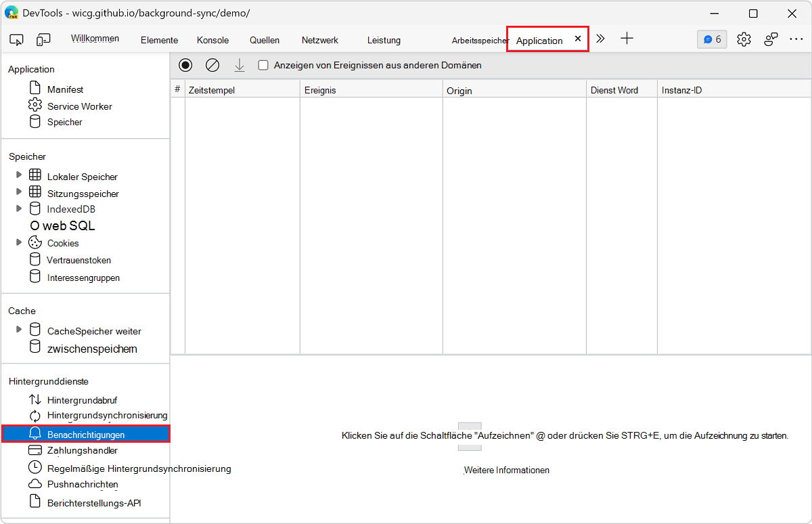Expand the Lokaler Speicher tree node

(x=19, y=175)
